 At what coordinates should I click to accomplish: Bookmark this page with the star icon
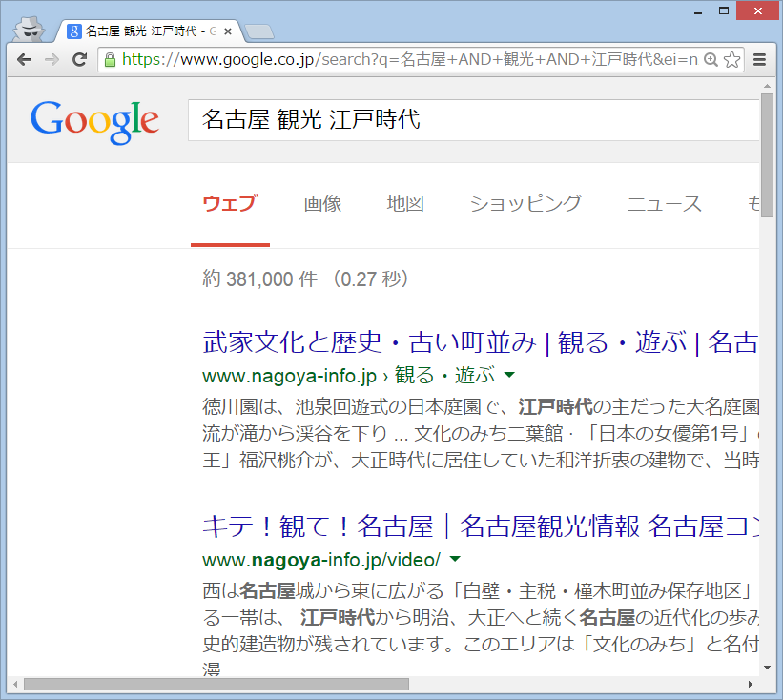click(731, 60)
